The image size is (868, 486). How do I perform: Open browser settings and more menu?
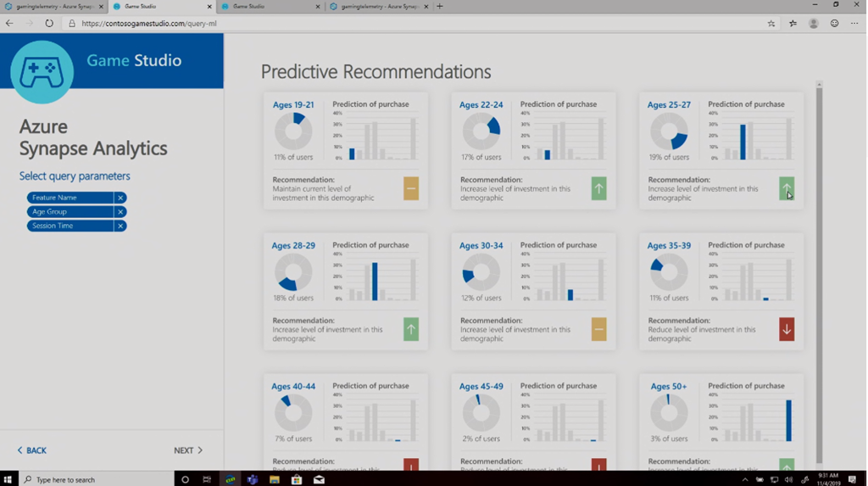coord(854,23)
